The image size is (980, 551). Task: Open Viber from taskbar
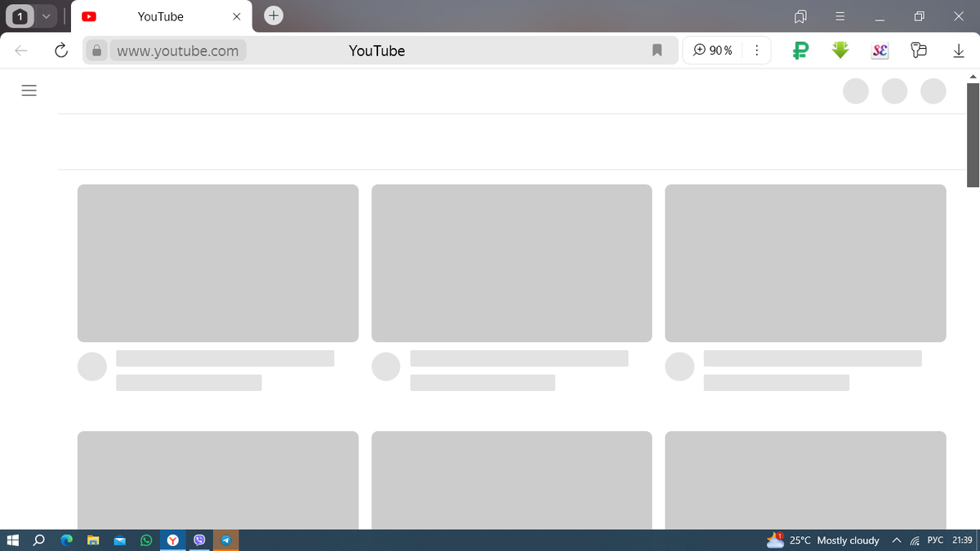[x=200, y=540]
